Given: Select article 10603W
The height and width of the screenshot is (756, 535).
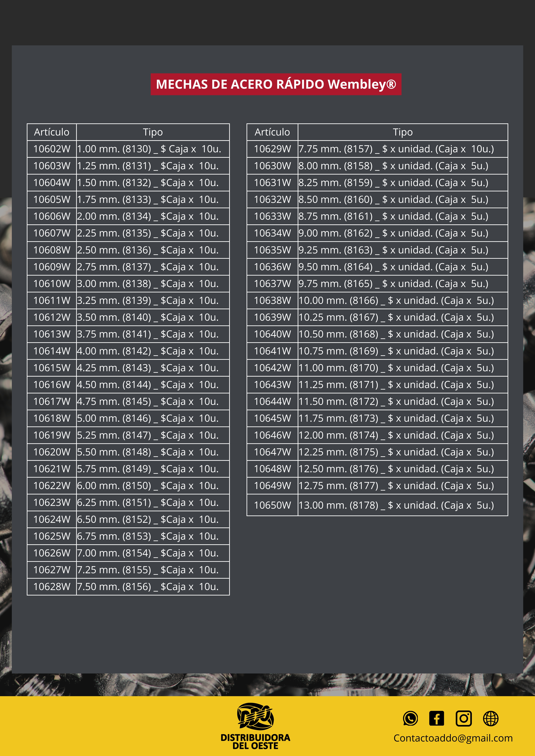Looking at the screenshot, I should pyautogui.click(x=52, y=166).
